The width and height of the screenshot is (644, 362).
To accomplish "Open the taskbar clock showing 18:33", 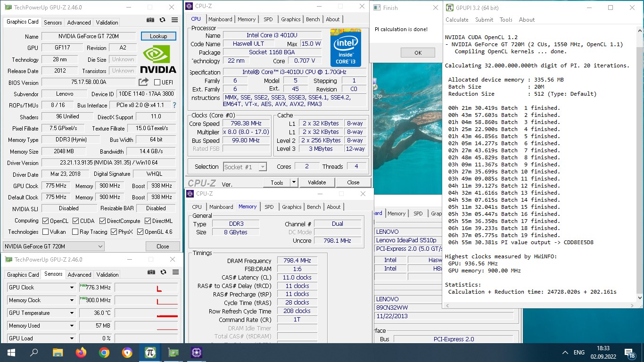I will pyautogui.click(x=603, y=353).
